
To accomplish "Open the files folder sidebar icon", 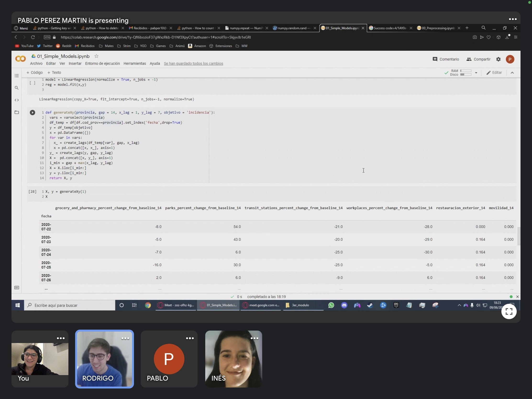I will [17, 112].
